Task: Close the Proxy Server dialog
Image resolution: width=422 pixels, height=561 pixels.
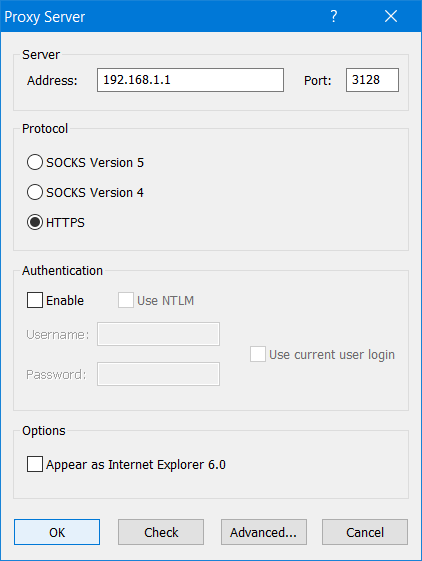Action: 391,16
